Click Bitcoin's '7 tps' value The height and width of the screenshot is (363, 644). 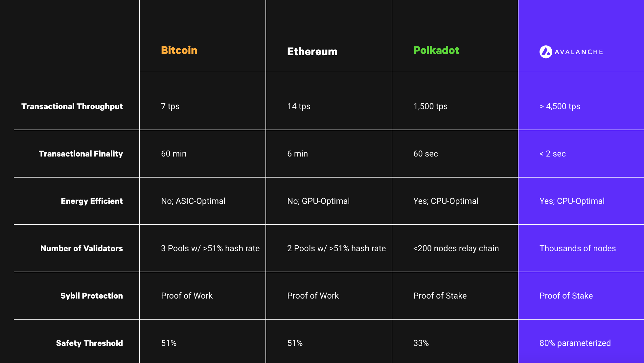pyautogui.click(x=170, y=106)
